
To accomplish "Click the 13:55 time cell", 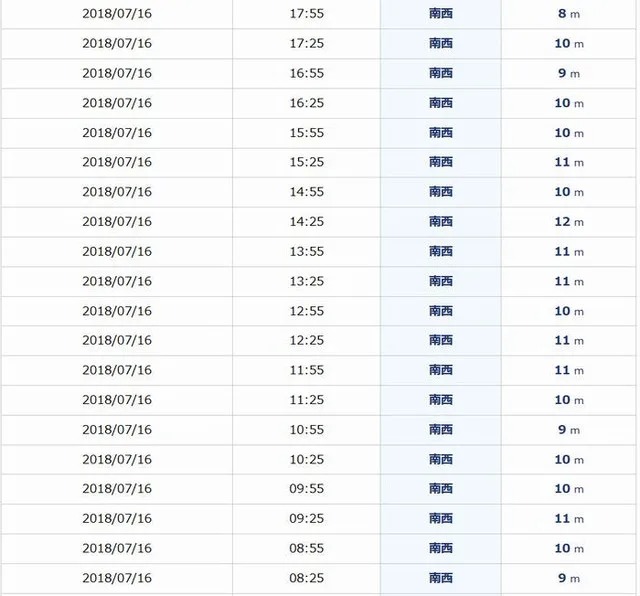I will click(306, 251).
